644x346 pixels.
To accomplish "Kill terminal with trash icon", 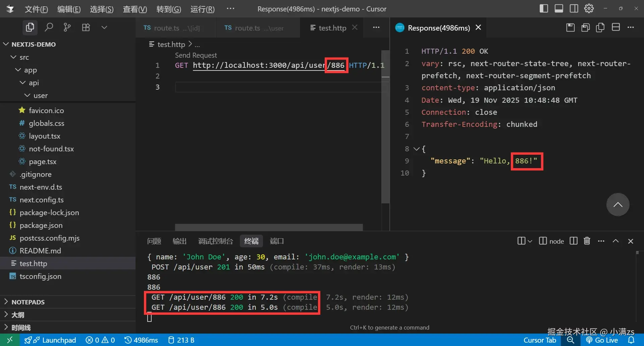I will coord(587,241).
